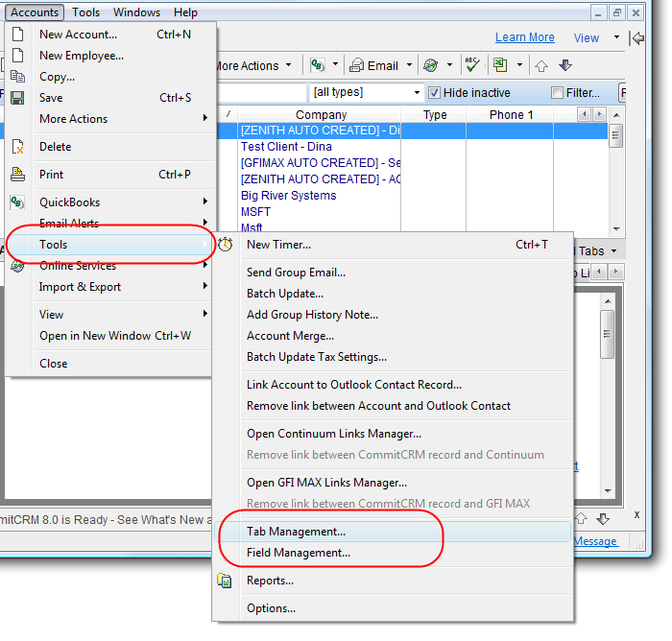
Task: Click the globe online services toolbar icon
Action: (x=431, y=66)
